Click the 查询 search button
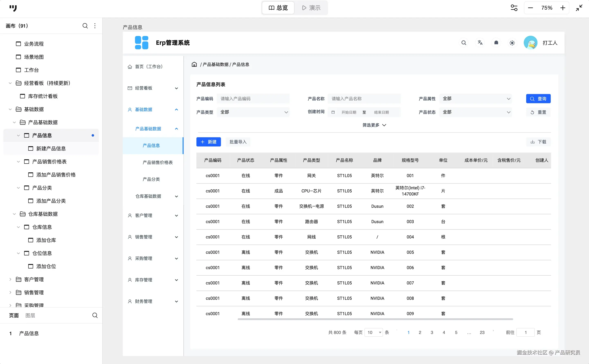This screenshot has width=589, height=364. (538, 99)
